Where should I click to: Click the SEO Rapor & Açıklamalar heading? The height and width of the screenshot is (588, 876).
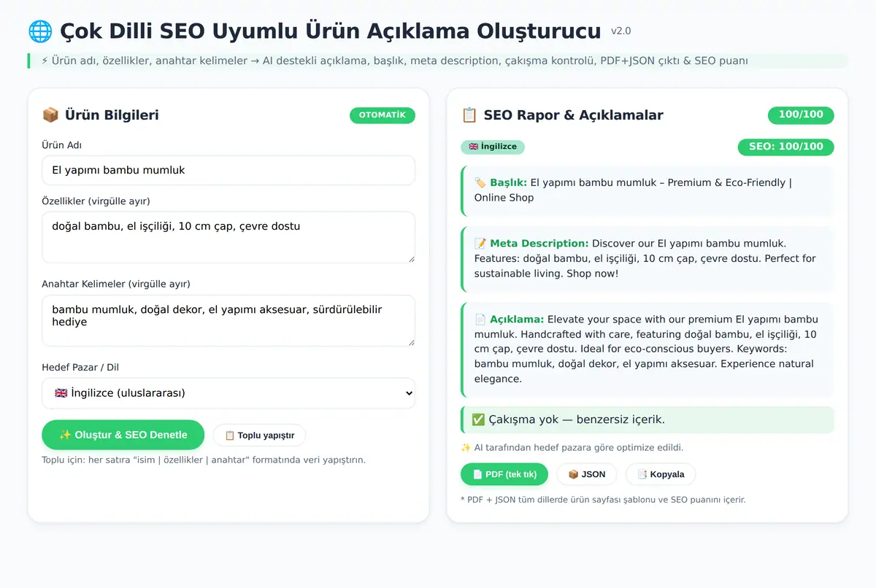pyautogui.click(x=574, y=115)
